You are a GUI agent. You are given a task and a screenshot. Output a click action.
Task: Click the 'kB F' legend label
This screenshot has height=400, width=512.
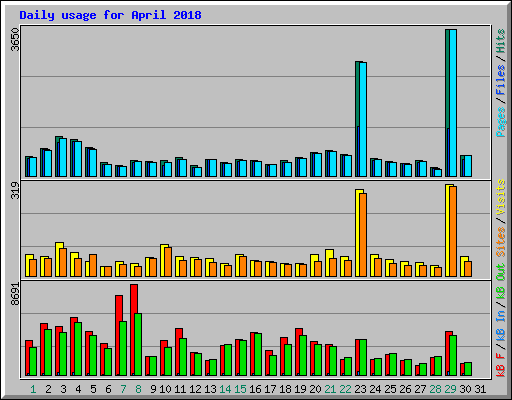click(501, 365)
